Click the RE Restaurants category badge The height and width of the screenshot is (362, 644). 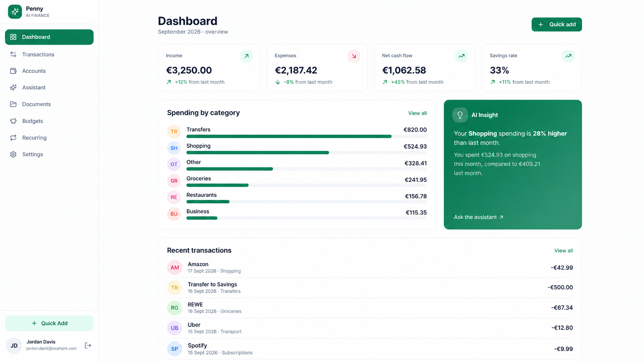[174, 197]
